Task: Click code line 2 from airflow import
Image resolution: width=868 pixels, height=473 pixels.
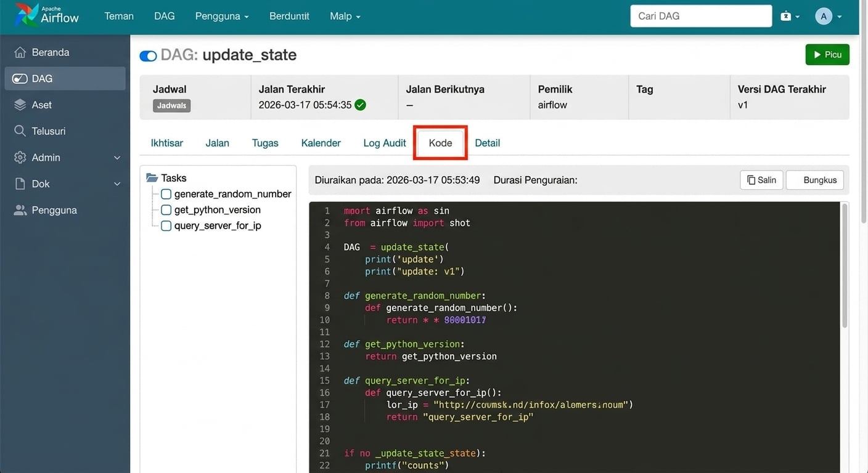Action: (x=407, y=223)
